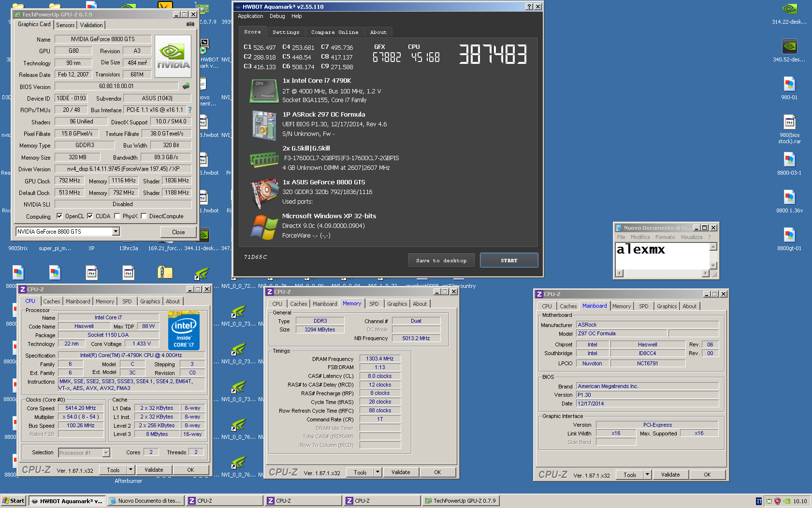The image size is (812, 508).
Task: Click the Z97 OC Formula model field
Action: click(x=622, y=334)
